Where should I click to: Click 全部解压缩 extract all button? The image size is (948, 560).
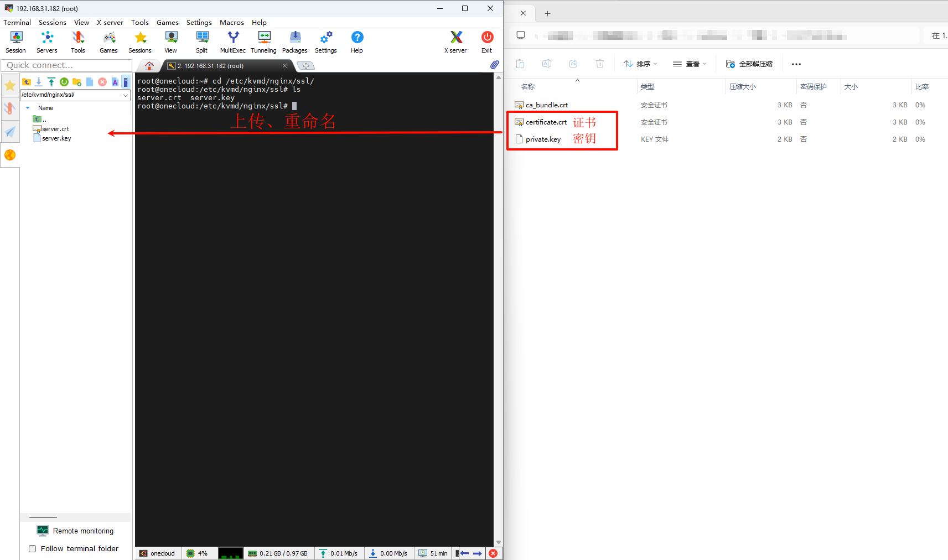(x=749, y=64)
